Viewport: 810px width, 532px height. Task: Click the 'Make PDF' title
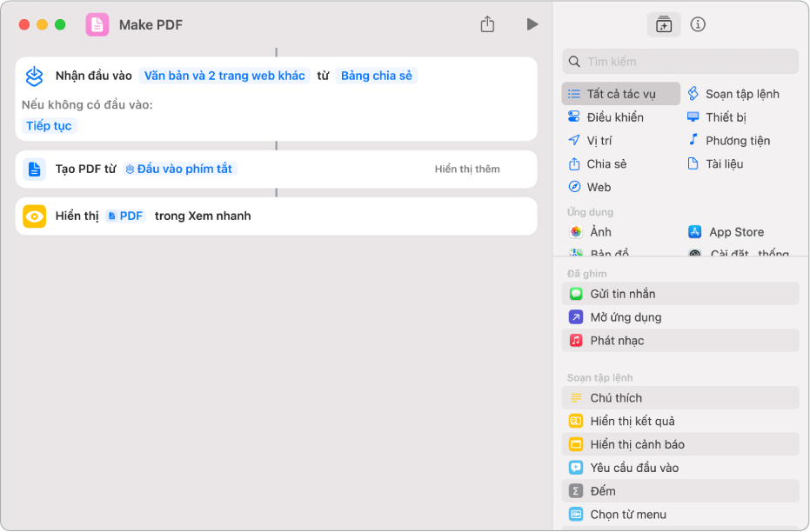pyautogui.click(x=151, y=24)
